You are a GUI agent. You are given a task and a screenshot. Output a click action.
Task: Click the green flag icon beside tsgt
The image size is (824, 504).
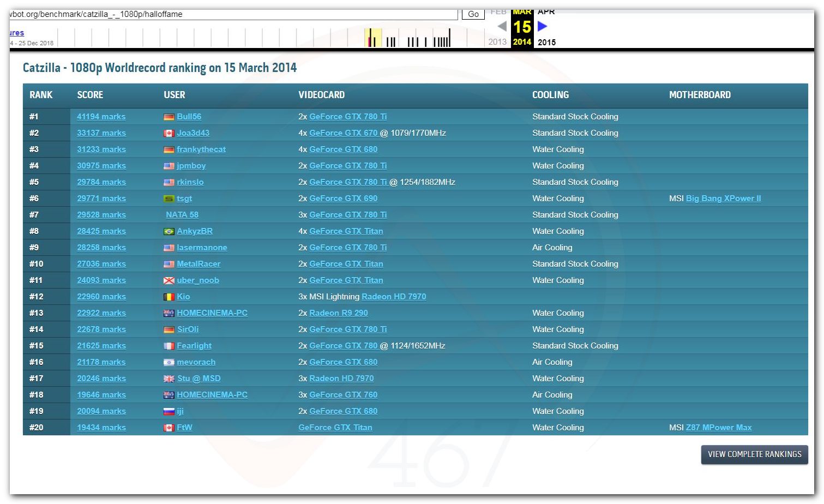click(169, 199)
